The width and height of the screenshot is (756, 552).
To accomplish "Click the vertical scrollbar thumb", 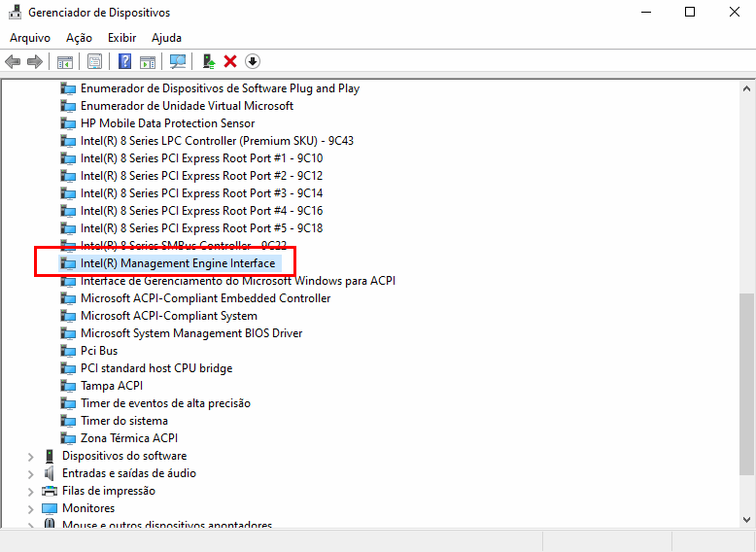I will coord(746,385).
